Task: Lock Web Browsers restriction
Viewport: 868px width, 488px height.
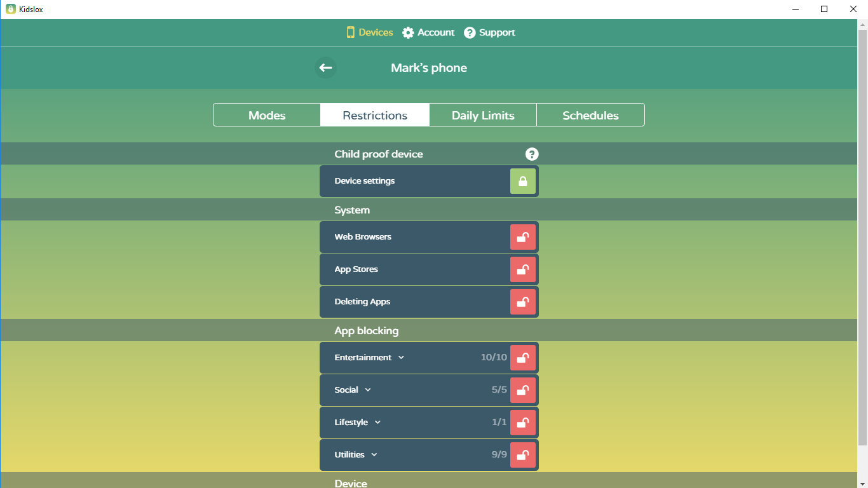Action: click(x=523, y=237)
